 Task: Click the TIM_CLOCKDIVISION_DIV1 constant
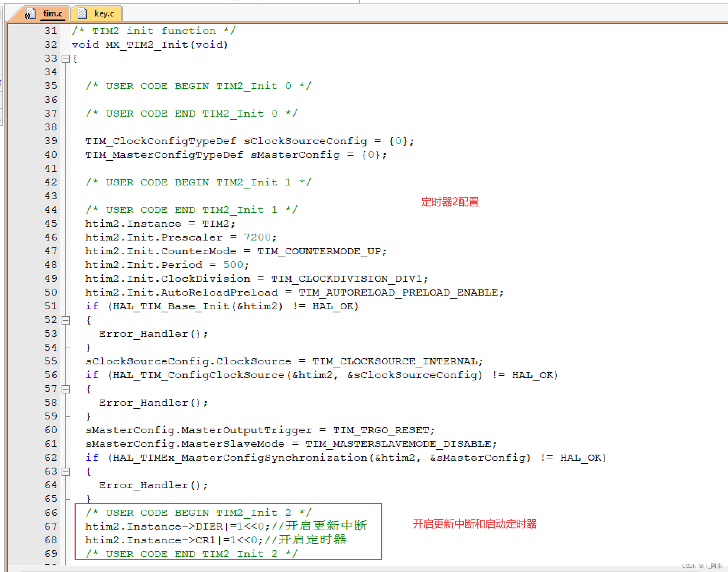tap(347, 279)
